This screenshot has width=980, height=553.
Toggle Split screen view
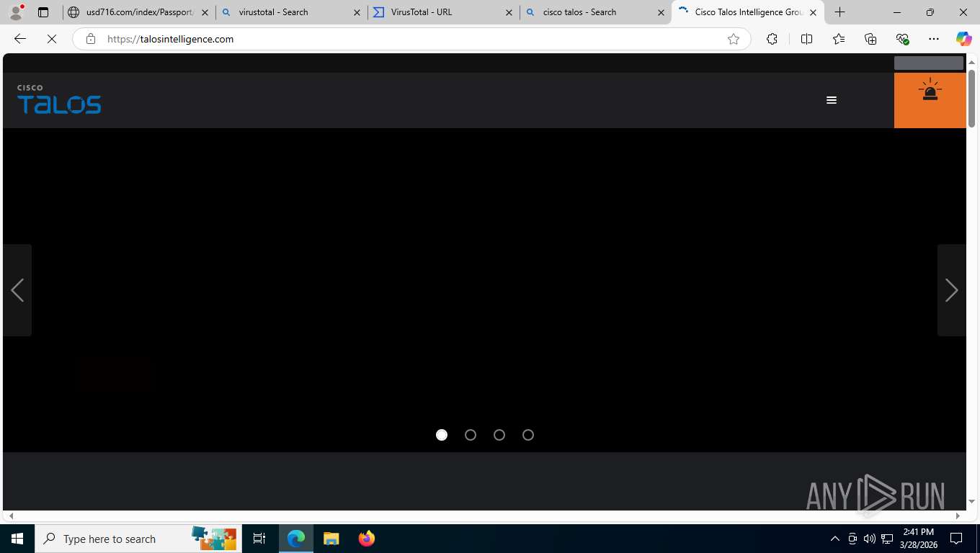point(807,39)
